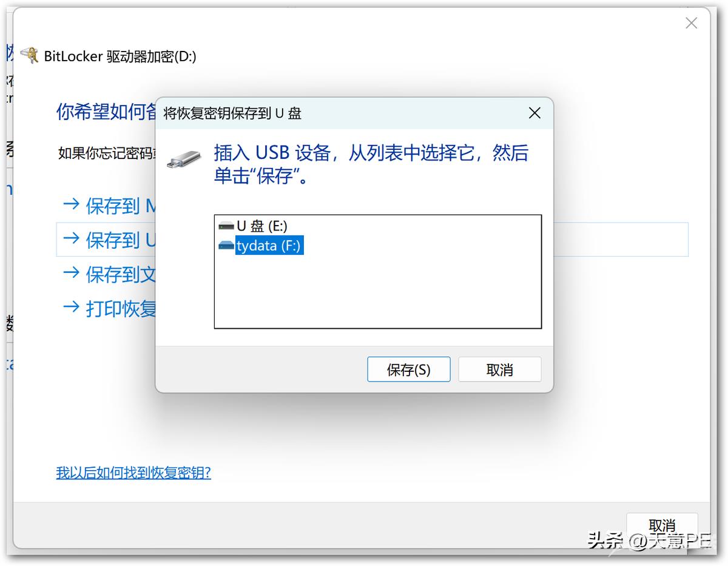
Task: Click the 将恢复密钥保存到 U 盘 title bar
Action: 340,113
